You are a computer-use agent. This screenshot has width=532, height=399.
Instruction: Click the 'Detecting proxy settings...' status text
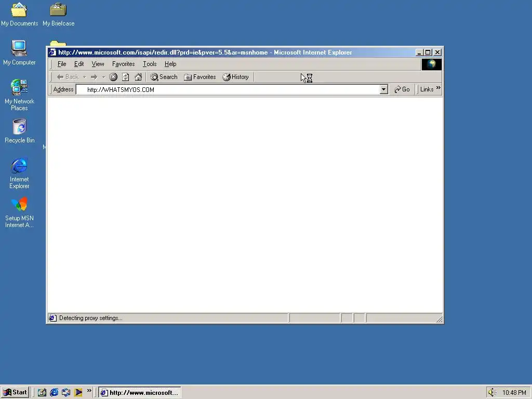pos(90,318)
